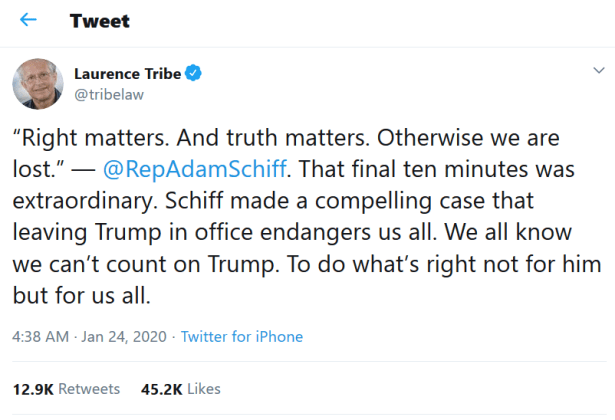This screenshot has width=615, height=420.
Task: Click the blue verified badge
Action: (x=198, y=73)
